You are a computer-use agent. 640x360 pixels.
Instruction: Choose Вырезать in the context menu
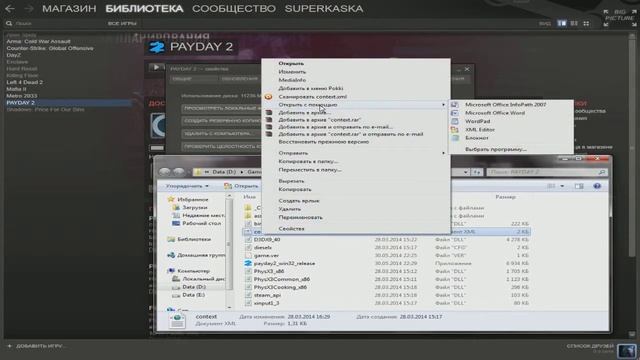[291, 181]
